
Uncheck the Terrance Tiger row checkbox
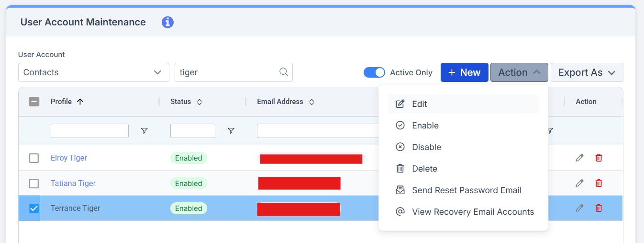coord(34,208)
